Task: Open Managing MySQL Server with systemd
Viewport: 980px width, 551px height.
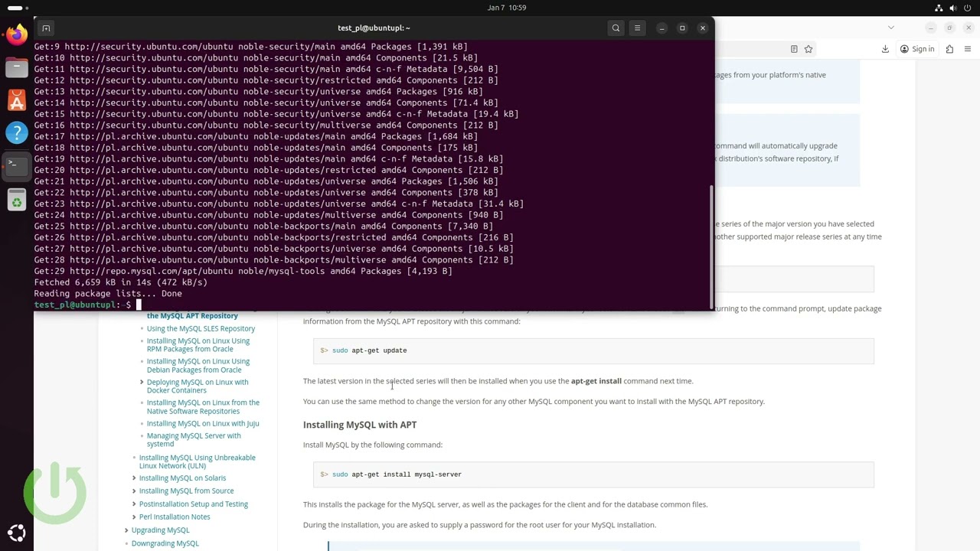Action: (194, 439)
